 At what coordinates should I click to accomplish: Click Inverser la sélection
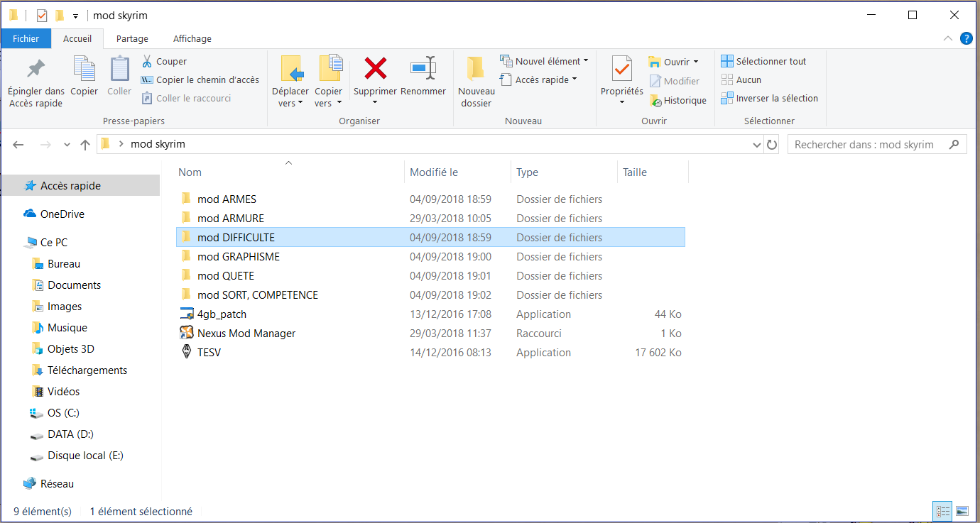pyautogui.click(x=769, y=99)
